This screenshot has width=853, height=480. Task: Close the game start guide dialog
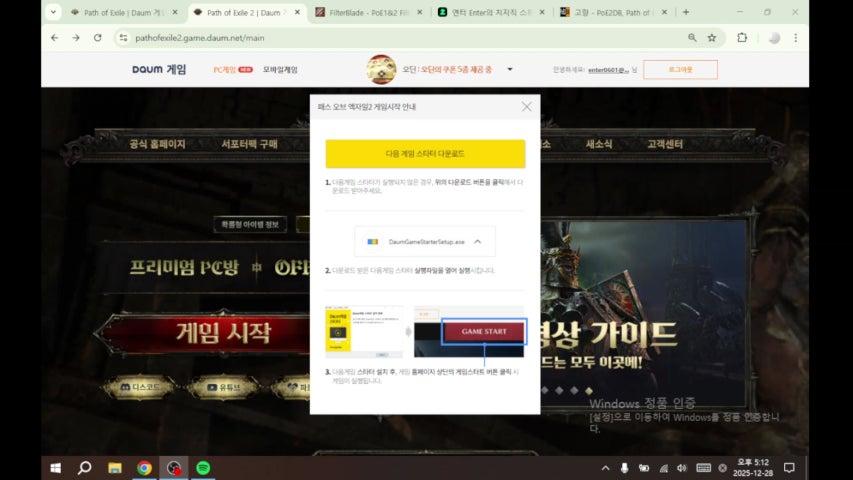pos(527,106)
